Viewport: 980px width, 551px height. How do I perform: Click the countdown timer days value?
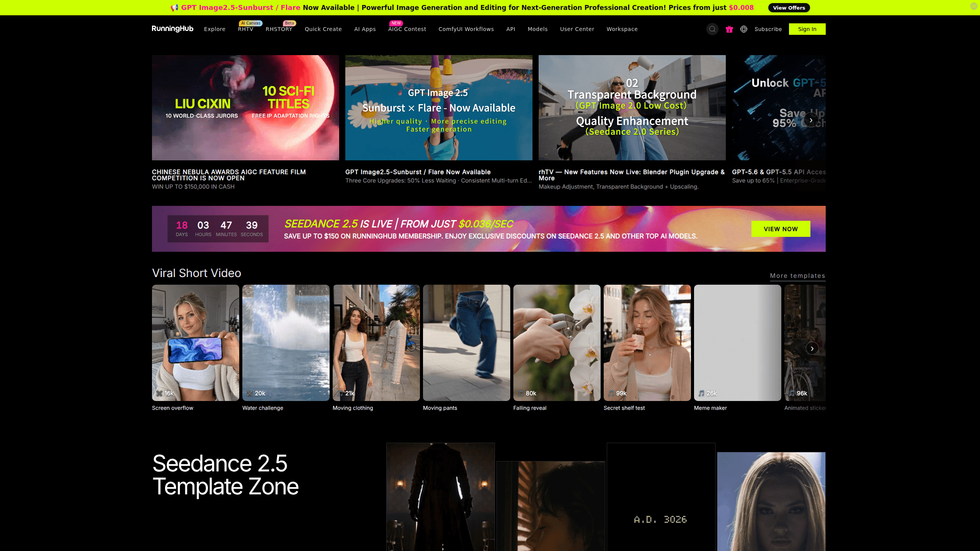click(182, 225)
